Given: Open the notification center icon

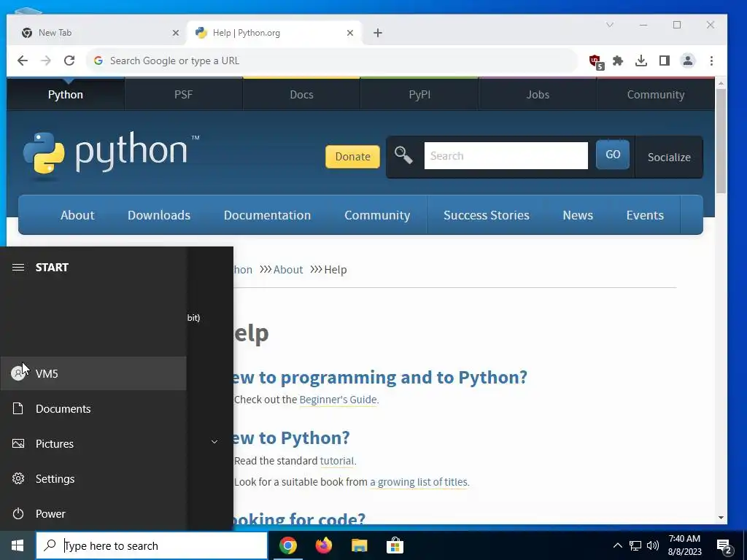Looking at the screenshot, I should pos(724,546).
